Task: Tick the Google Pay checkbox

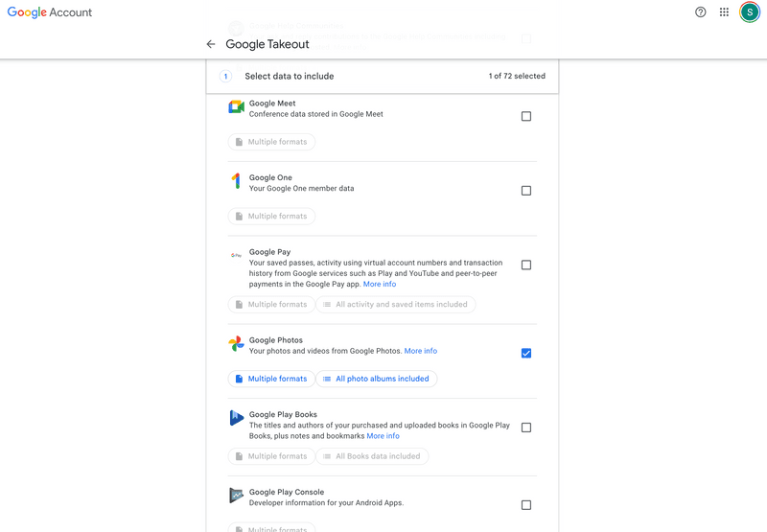Action: [x=526, y=266]
